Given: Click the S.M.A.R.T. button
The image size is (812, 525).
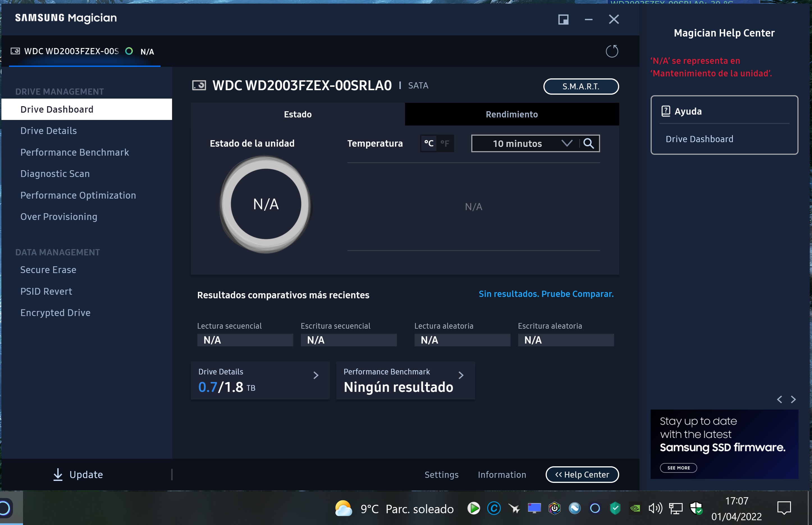Looking at the screenshot, I should tap(581, 87).
